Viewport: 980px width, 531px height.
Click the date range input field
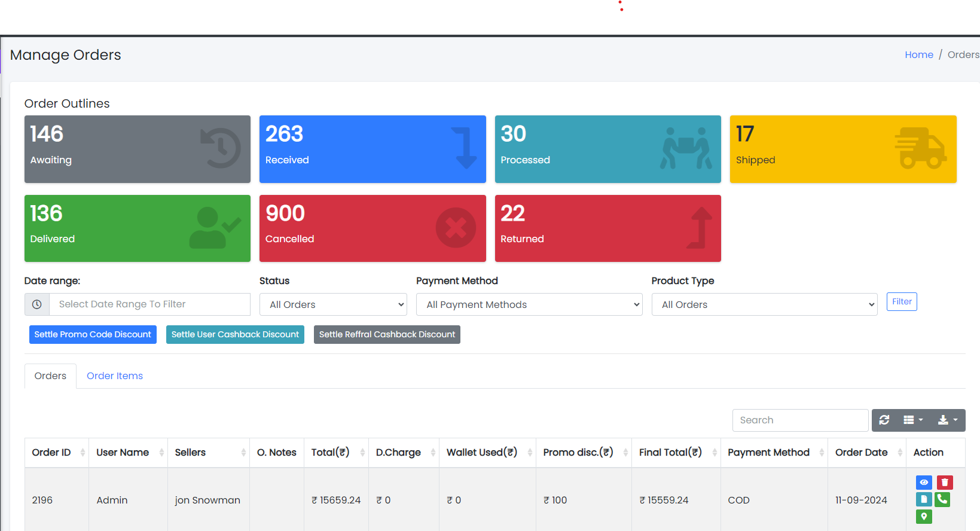pos(149,304)
